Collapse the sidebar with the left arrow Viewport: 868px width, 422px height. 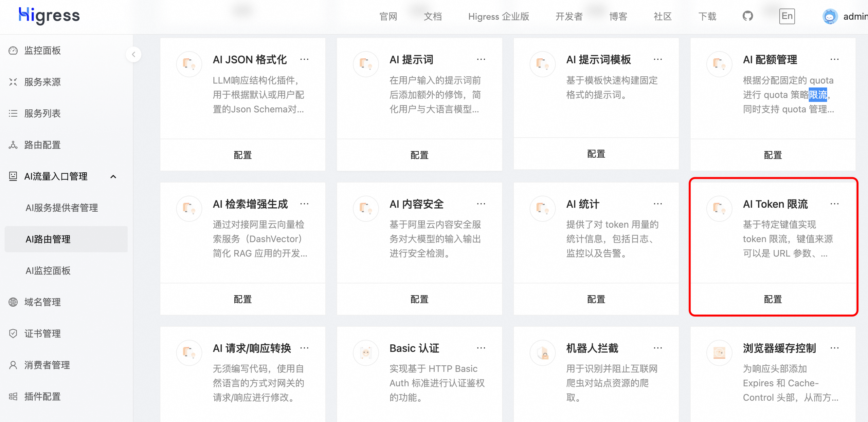tap(134, 54)
